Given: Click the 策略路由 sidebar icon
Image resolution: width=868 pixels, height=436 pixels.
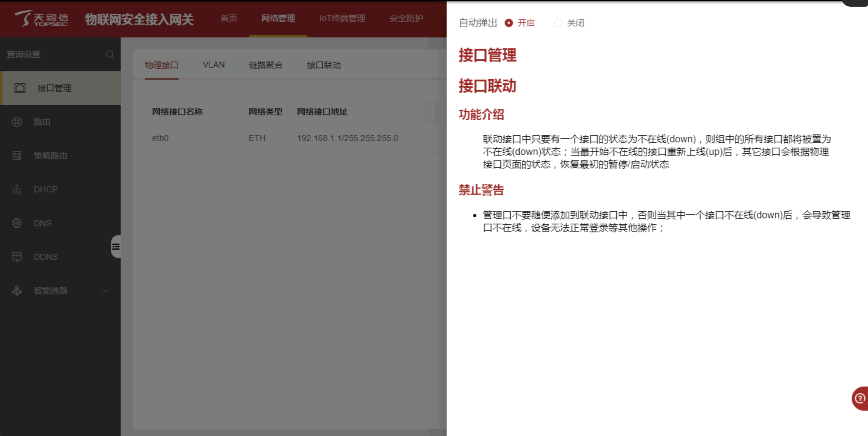Looking at the screenshot, I should point(17,156).
